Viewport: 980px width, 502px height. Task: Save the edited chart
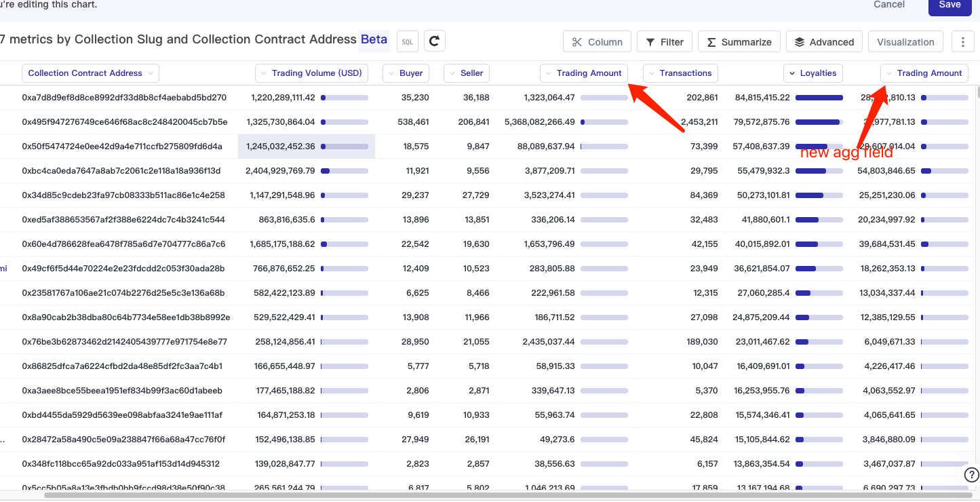(949, 5)
